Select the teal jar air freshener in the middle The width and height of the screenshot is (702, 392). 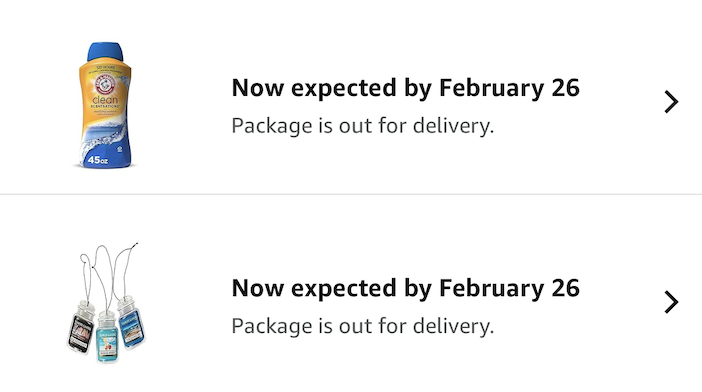coord(107,337)
